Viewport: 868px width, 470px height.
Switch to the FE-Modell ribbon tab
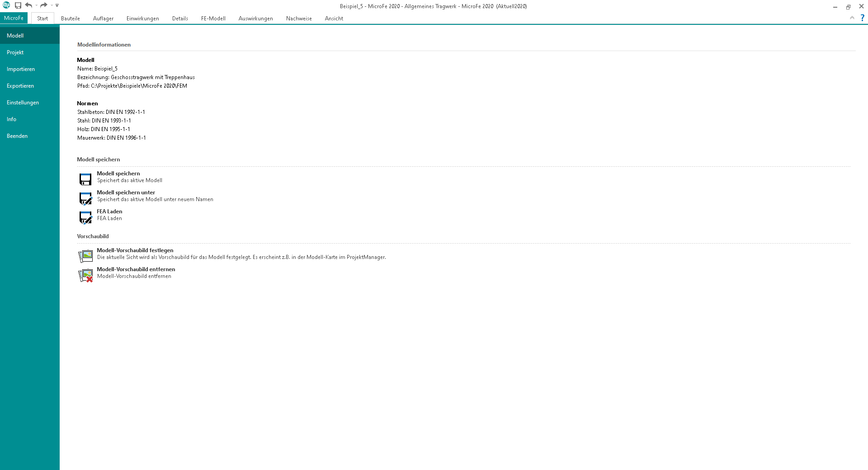(x=213, y=19)
